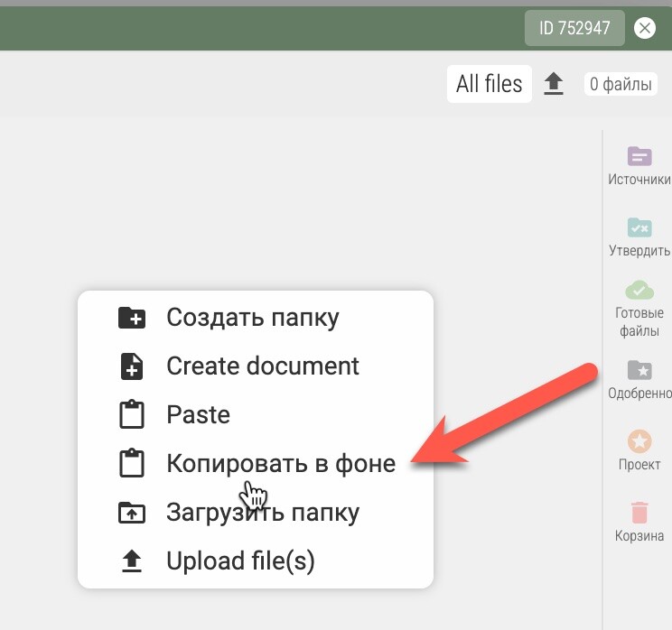Open Готовые файлы cloud icon
Image resolution: width=672 pixels, height=630 pixels.
click(639, 291)
